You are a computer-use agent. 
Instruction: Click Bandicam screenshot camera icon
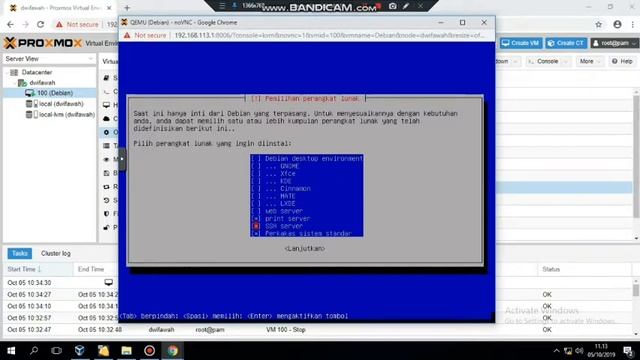tap(392, 6)
